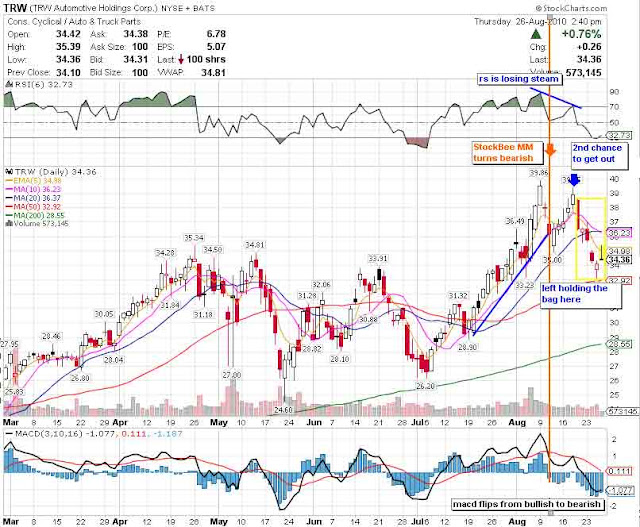This screenshot has height=527, width=640.
Task: Click the 573145 volume axis tag
Action: point(623,411)
